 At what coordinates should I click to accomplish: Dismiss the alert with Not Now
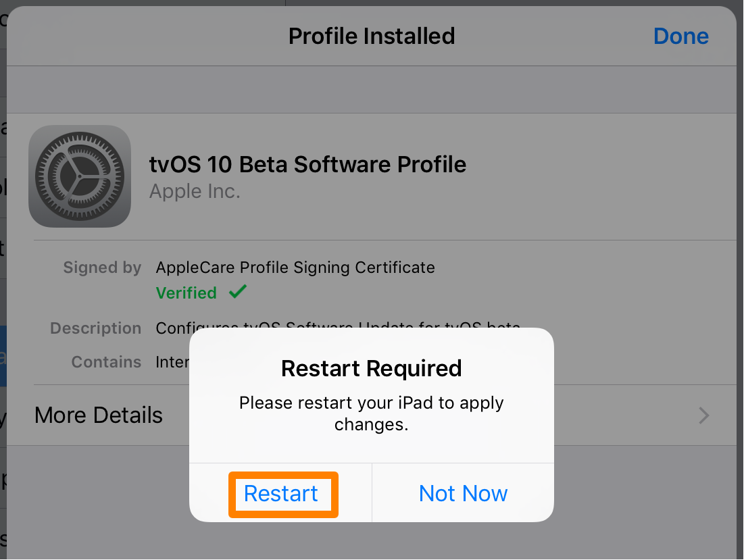[x=463, y=494]
